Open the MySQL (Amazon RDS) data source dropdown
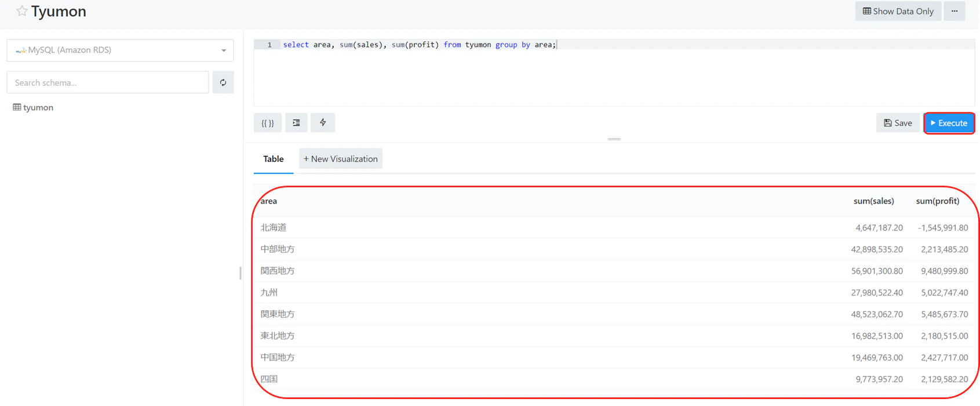The height and width of the screenshot is (406, 980). [120, 50]
